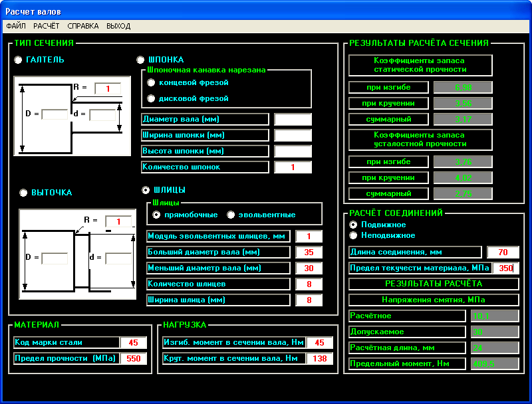
Task: Choose дисковой фрезой keyway option
Action: 152,98
